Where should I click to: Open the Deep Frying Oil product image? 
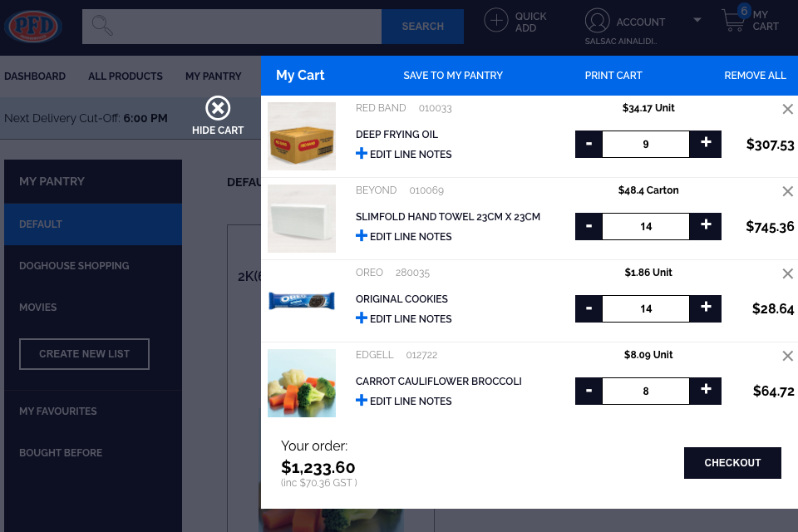point(302,136)
